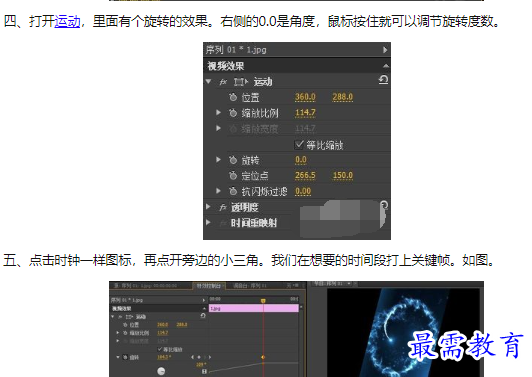Click the yellow playhead marker on time ruler
This screenshot has width=532, height=377.
click(x=263, y=301)
